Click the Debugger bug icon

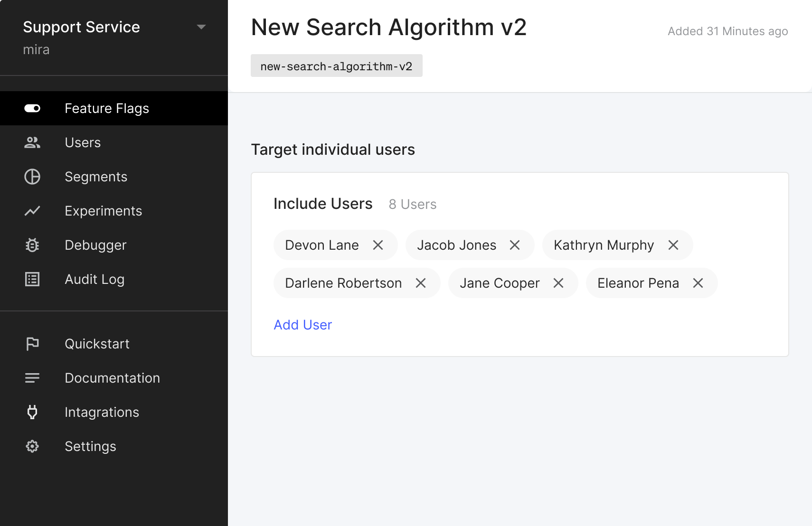point(32,245)
